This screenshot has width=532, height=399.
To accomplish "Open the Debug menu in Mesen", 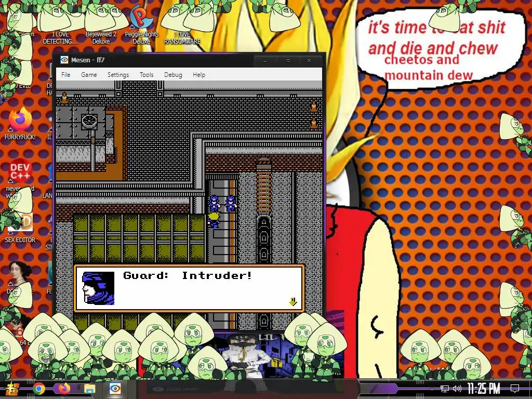I will point(173,75).
